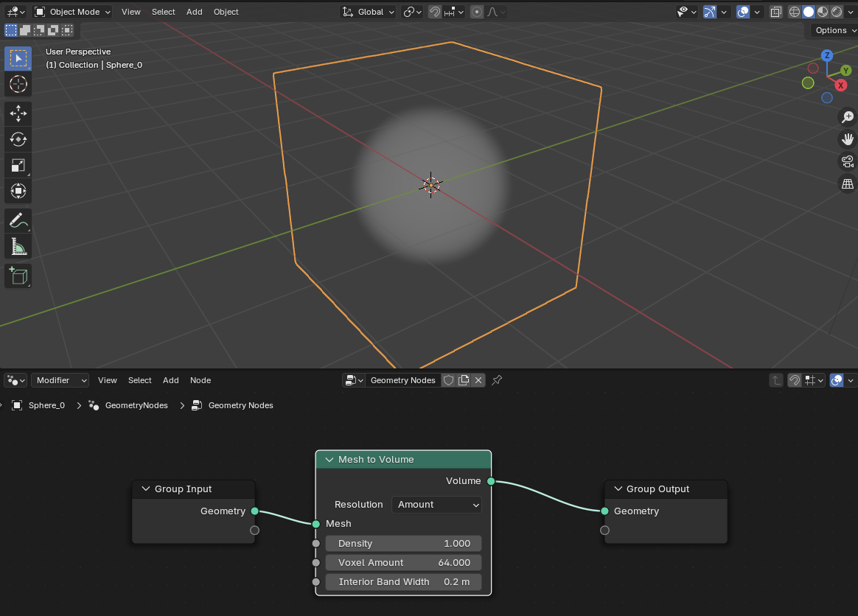The image size is (858, 616).
Task: Open the Global transform orientation dropdown
Action: tap(368, 12)
